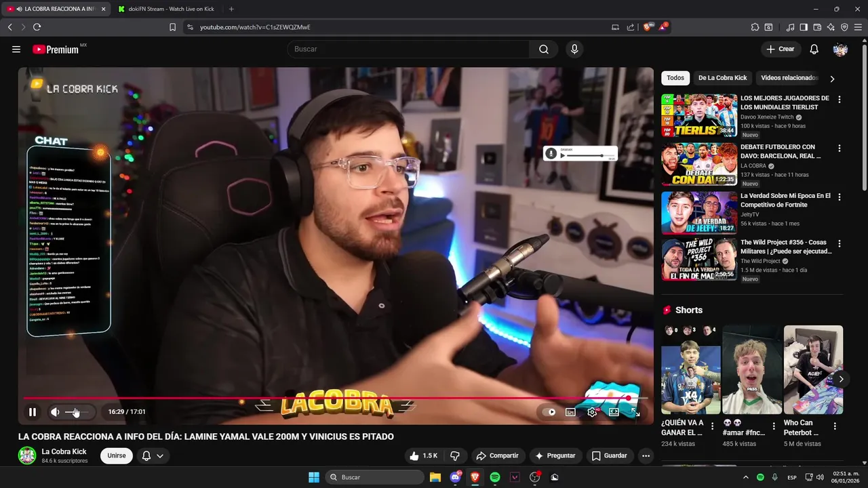
Task: Select the De La Cobra Kick chip
Action: click(722, 78)
